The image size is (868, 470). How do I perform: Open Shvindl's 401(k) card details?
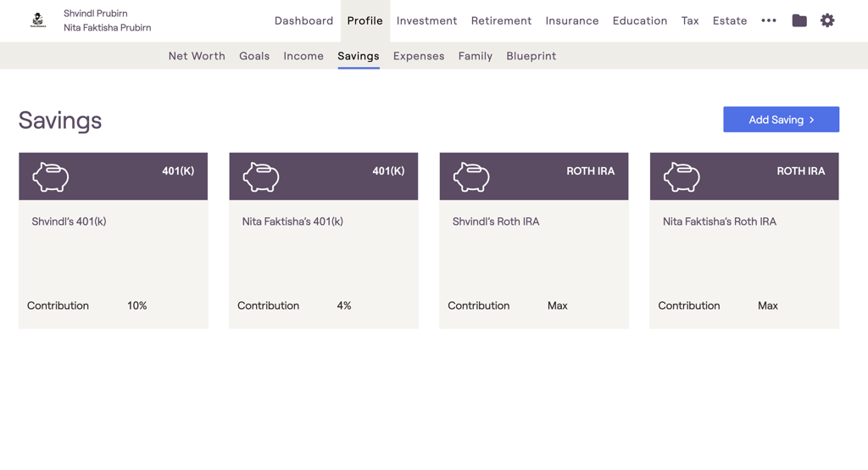click(113, 255)
